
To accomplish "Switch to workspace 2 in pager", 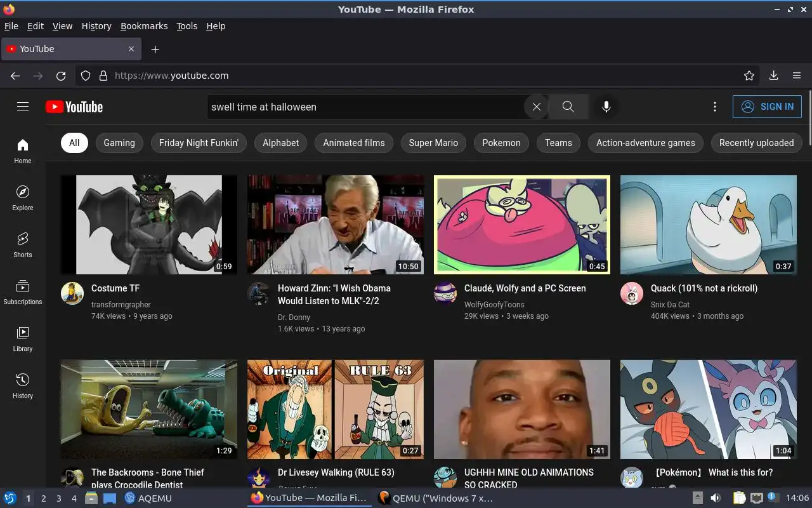I will pyautogui.click(x=43, y=498).
